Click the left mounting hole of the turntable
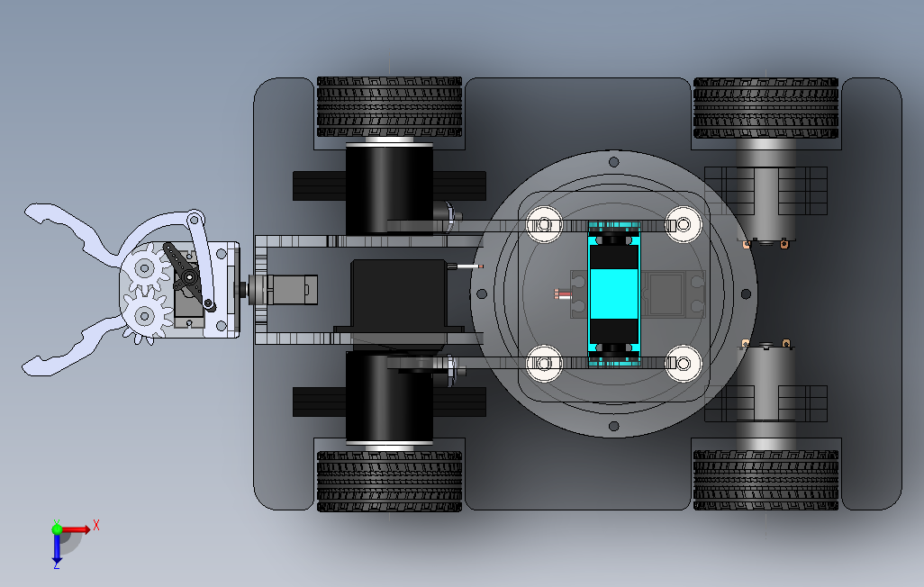The image size is (924, 587). click(482, 293)
